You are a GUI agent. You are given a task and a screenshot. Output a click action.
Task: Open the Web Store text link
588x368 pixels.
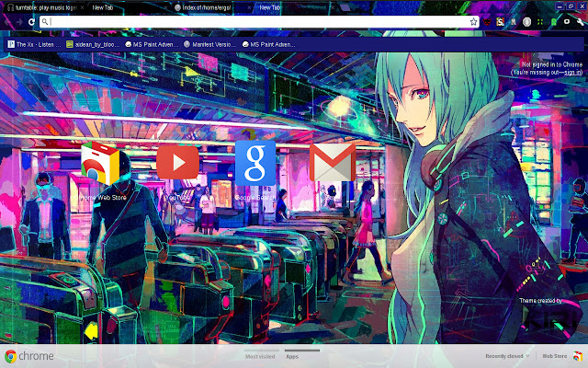tap(555, 356)
